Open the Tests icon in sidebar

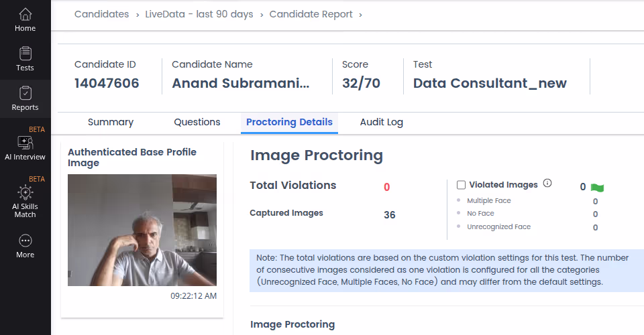[x=25, y=54]
